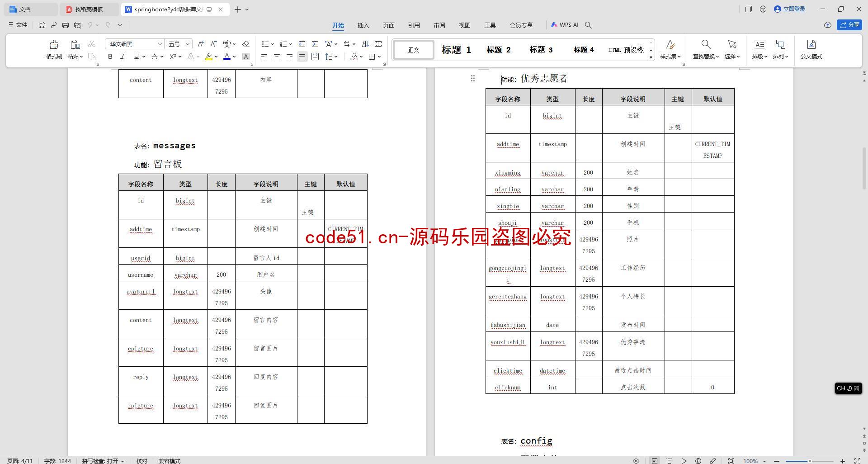
Task: Click the search magnifier beside WPS AI
Action: coord(588,25)
